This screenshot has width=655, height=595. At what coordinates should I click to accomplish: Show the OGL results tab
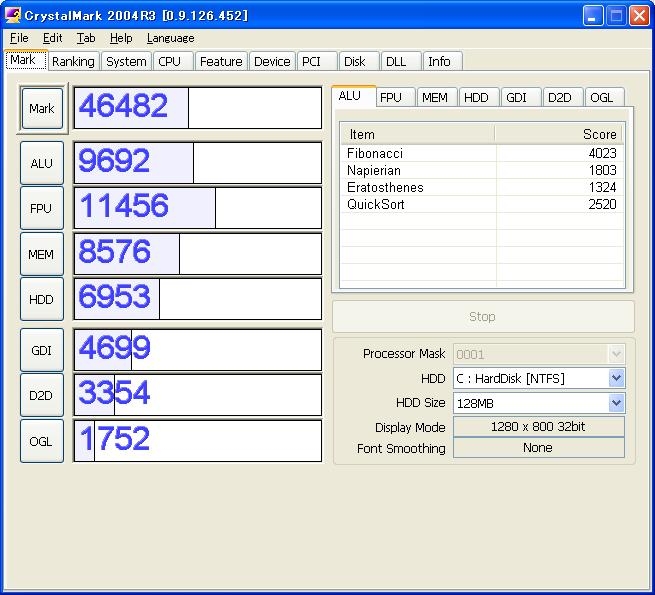[x=601, y=97]
